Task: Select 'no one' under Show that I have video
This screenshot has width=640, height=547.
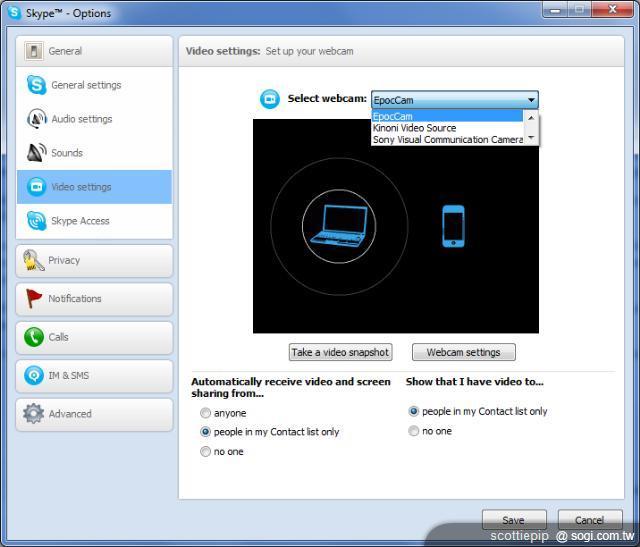Action: [414, 431]
